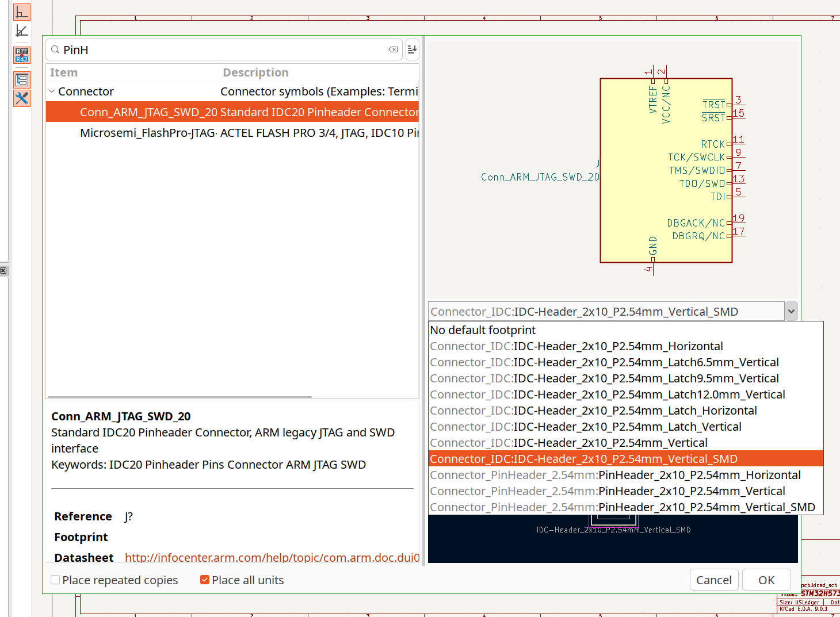
Task: Choose PinHeader_2x10_P2.54mm_Horizontal footprint
Action: (x=626, y=475)
